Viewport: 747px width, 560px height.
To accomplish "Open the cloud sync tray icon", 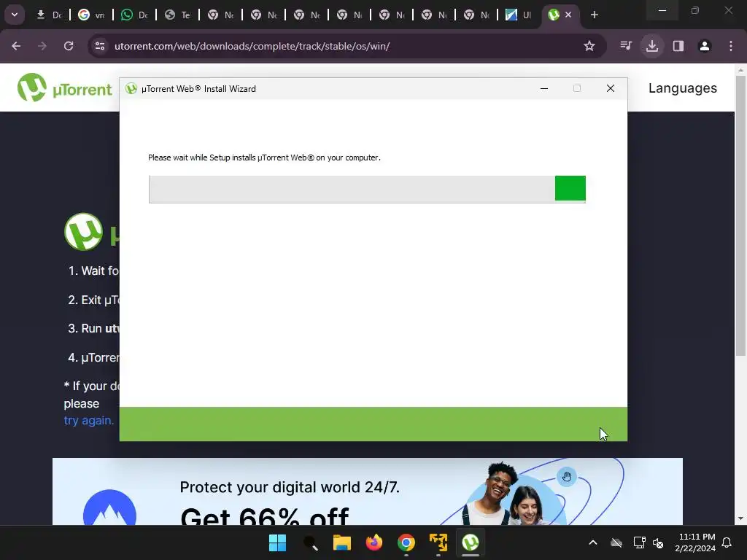I will (616, 542).
